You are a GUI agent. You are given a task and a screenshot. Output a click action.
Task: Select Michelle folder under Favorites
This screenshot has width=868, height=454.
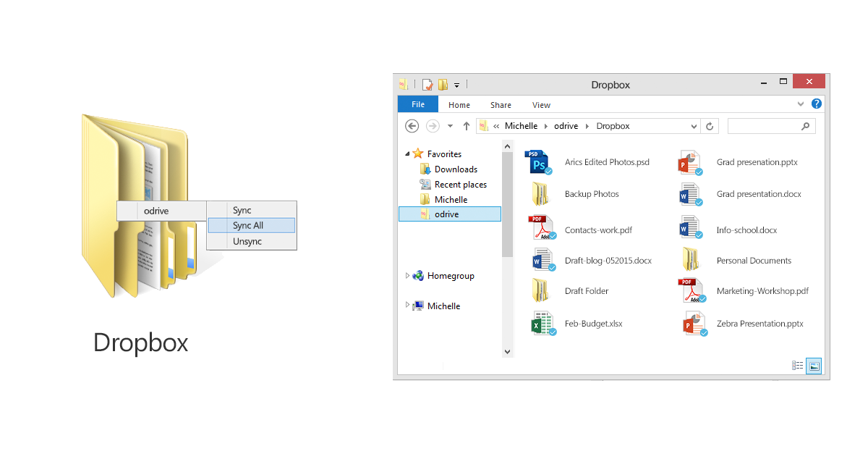click(451, 199)
